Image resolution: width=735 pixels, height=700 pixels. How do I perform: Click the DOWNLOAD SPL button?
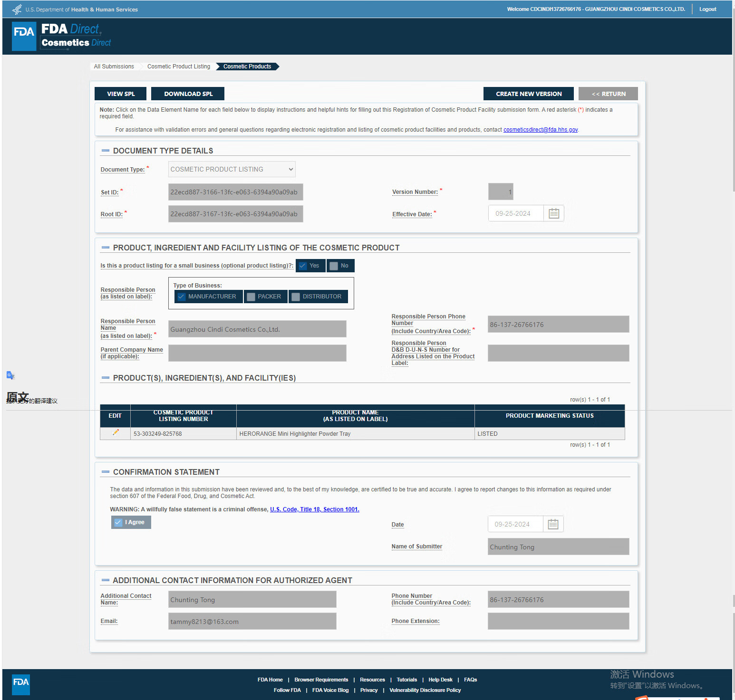tap(188, 94)
